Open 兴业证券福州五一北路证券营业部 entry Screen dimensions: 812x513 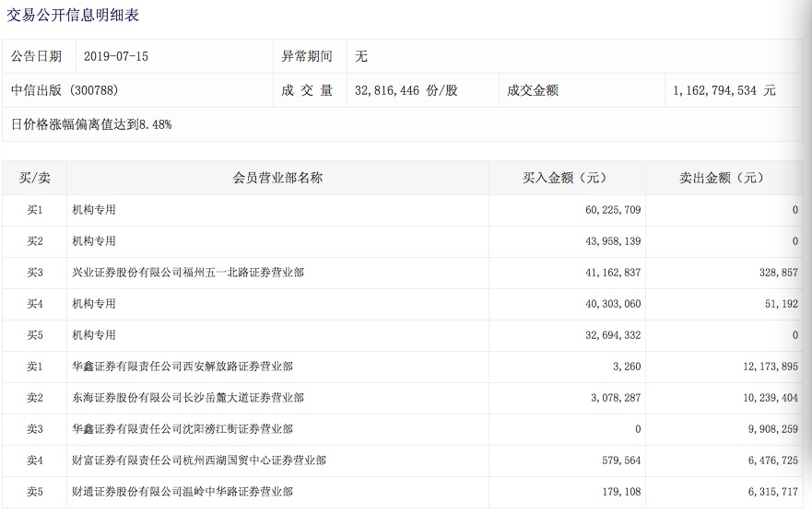(188, 273)
